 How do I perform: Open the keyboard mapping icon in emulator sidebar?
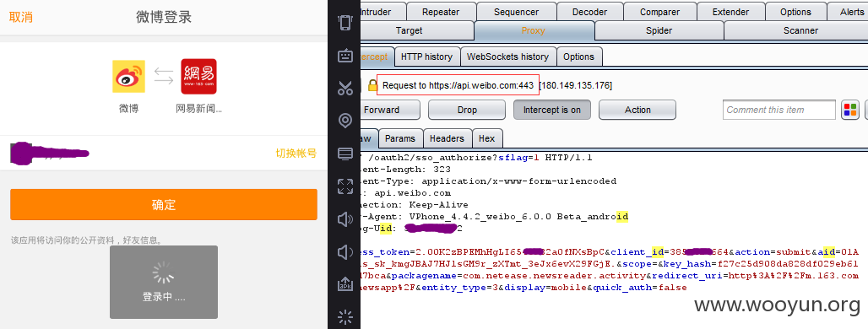(344, 56)
